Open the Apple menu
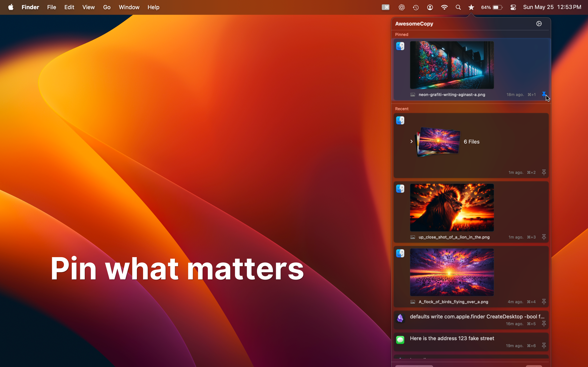Image resolution: width=588 pixels, height=367 pixels. [x=11, y=7]
